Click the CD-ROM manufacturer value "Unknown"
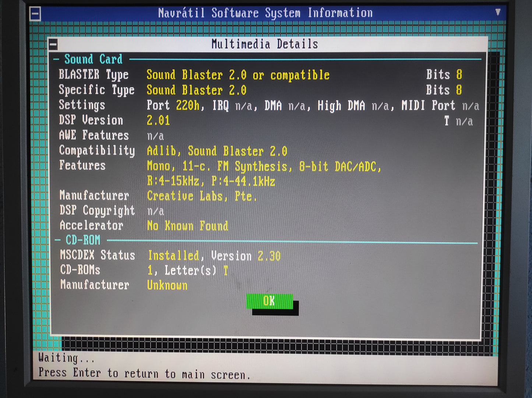532x398 pixels. (x=168, y=285)
